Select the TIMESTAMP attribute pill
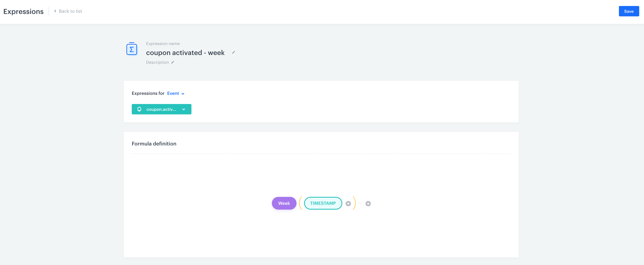 (323, 203)
